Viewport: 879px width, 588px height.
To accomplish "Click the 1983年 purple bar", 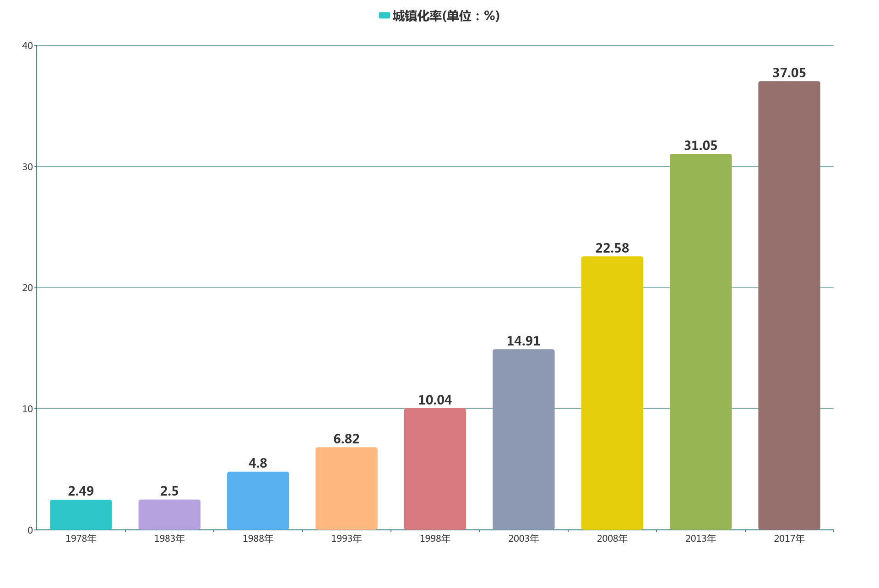I will point(169,515).
